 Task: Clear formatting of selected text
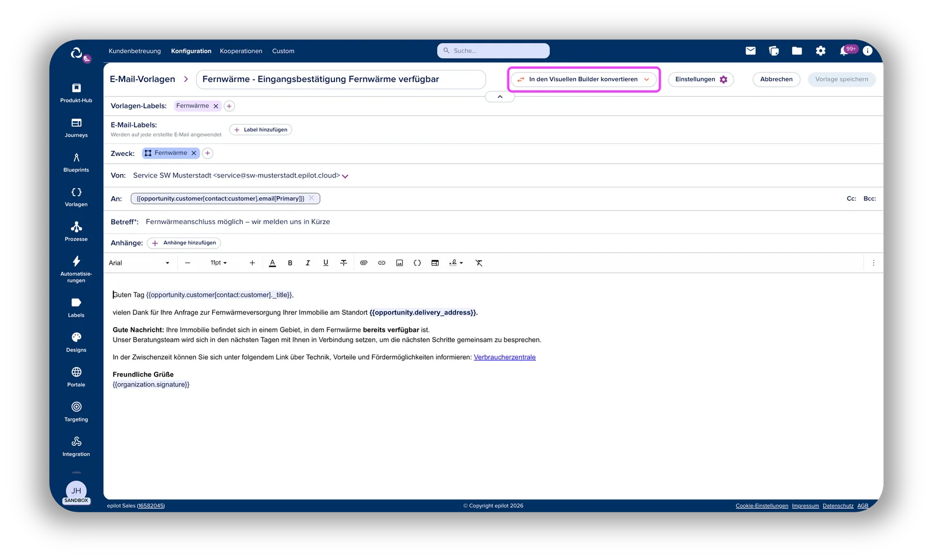point(479,263)
